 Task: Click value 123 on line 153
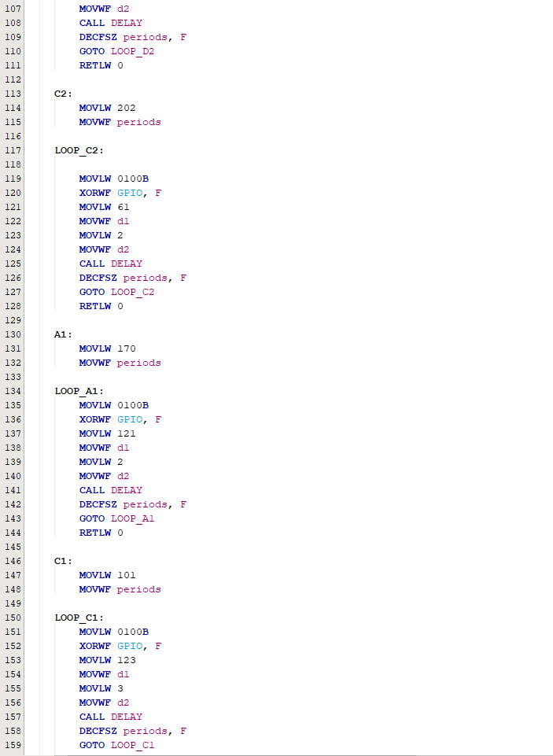click(126, 660)
